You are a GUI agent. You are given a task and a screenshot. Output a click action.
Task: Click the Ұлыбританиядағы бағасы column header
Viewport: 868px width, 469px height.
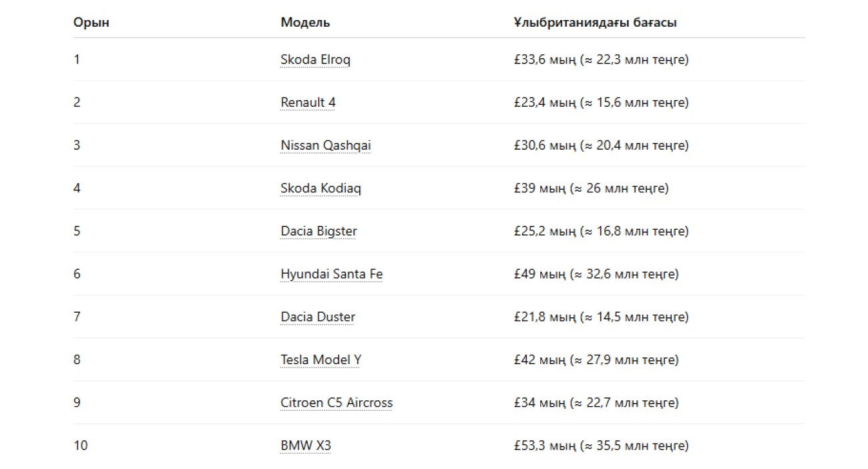[595, 23]
